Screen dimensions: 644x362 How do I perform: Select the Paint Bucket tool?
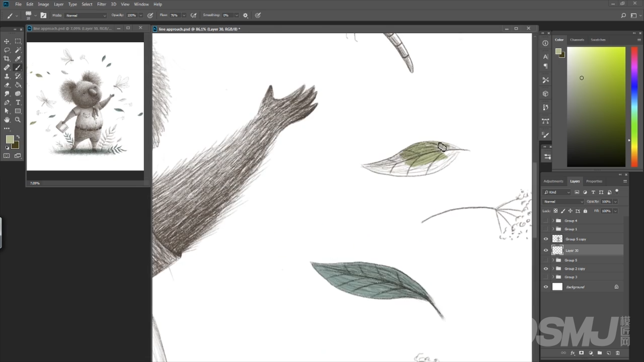click(18, 85)
